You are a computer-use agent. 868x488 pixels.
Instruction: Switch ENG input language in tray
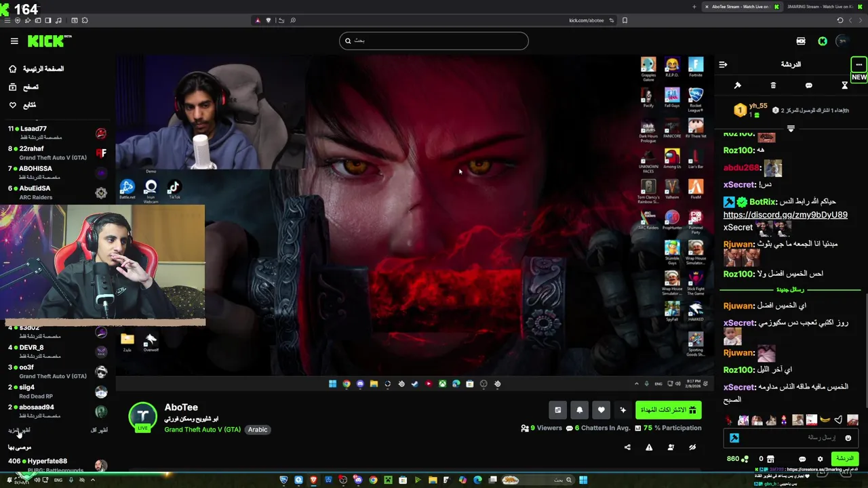coord(58,481)
